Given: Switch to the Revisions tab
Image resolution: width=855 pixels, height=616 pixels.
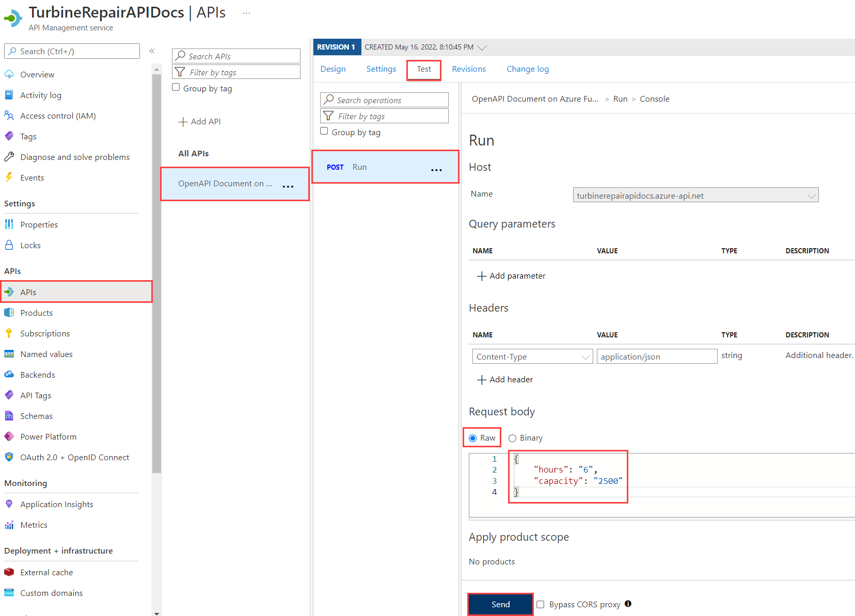Looking at the screenshot, I should pyautogui.click(x=468, y=69).
